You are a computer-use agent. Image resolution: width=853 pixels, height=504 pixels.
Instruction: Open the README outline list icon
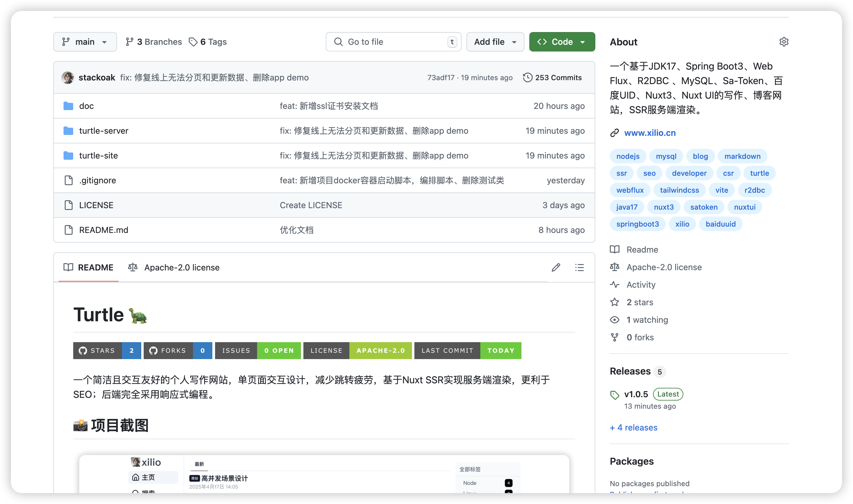[x=579, y=267]
